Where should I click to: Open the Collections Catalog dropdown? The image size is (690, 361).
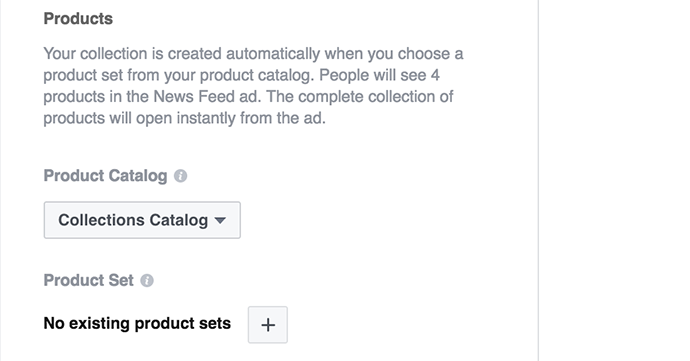click(x=142, y=220)
